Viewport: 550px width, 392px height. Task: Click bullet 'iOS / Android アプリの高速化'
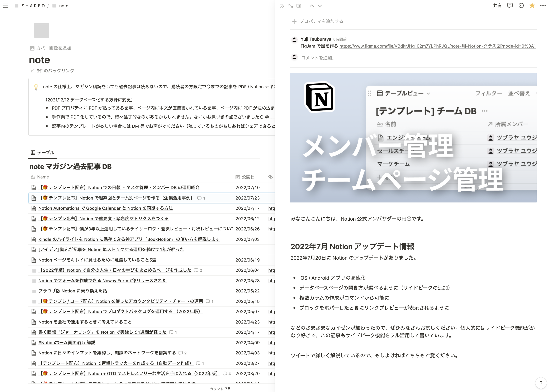(x=332, y=278)
